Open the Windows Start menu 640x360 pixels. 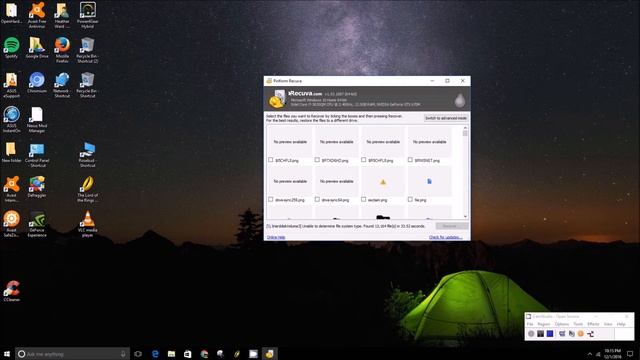tap(7, 353)
